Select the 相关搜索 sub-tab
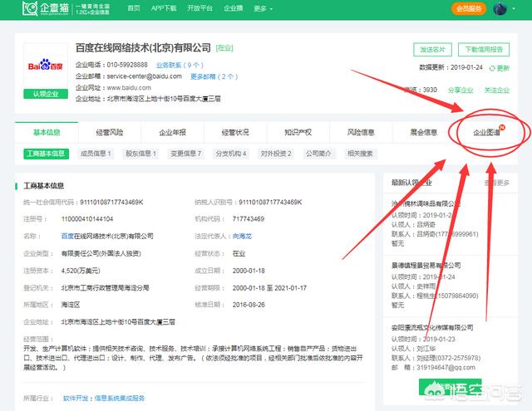532x411 pixels. pos(360,154)
